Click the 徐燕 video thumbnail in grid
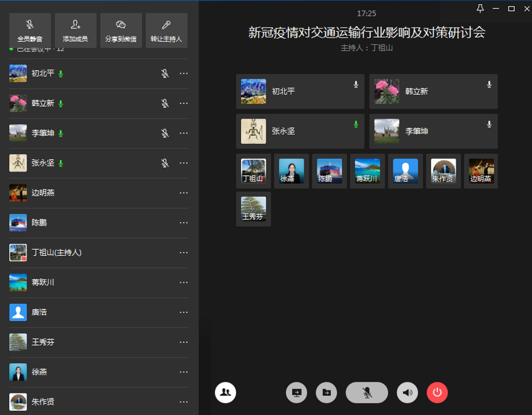The height and width of the screenshot is (415, 532). [292, 171]
